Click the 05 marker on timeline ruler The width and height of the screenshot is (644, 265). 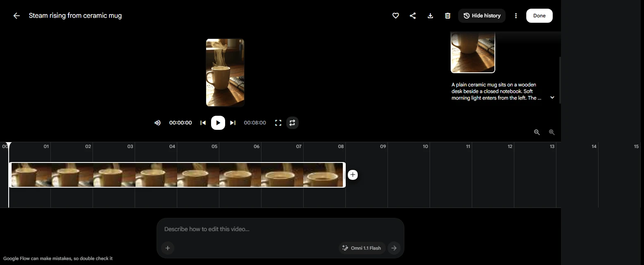pos(214,146)
